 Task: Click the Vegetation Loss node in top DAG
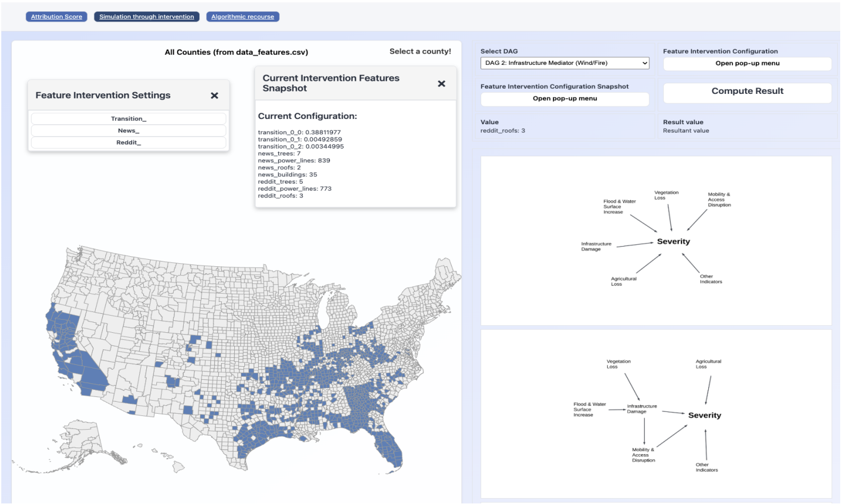click(666, 196)
